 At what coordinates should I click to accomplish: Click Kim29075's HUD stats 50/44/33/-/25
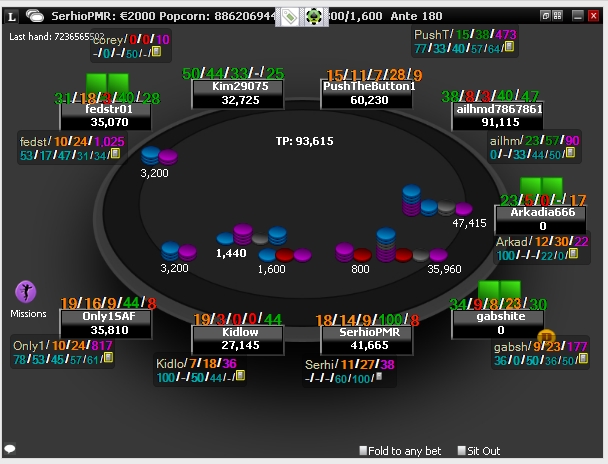233,73
